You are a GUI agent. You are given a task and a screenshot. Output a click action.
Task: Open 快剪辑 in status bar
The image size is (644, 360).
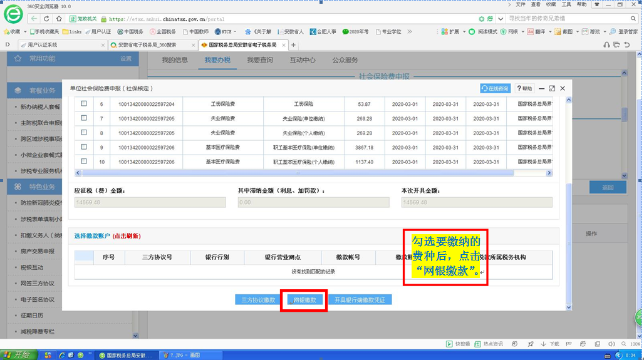[458, 344]
